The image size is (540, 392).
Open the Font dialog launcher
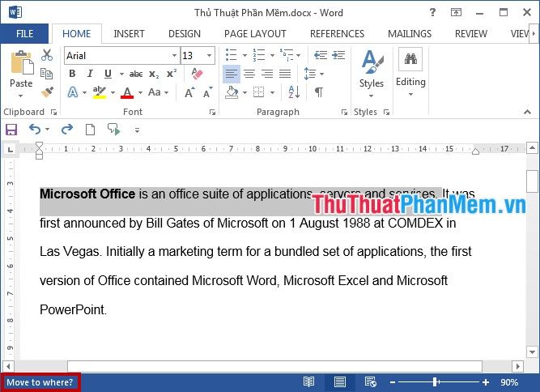pos(212,113)
